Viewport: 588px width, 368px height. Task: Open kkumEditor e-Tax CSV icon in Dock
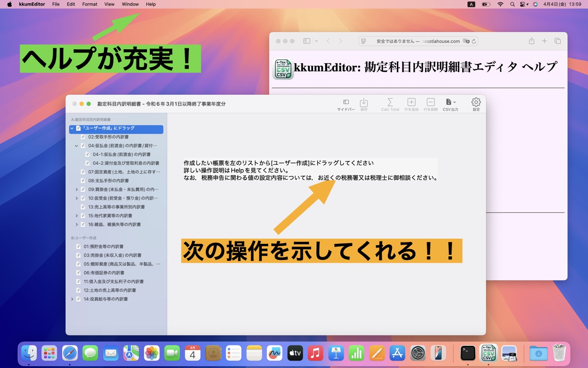pos(488,353)
